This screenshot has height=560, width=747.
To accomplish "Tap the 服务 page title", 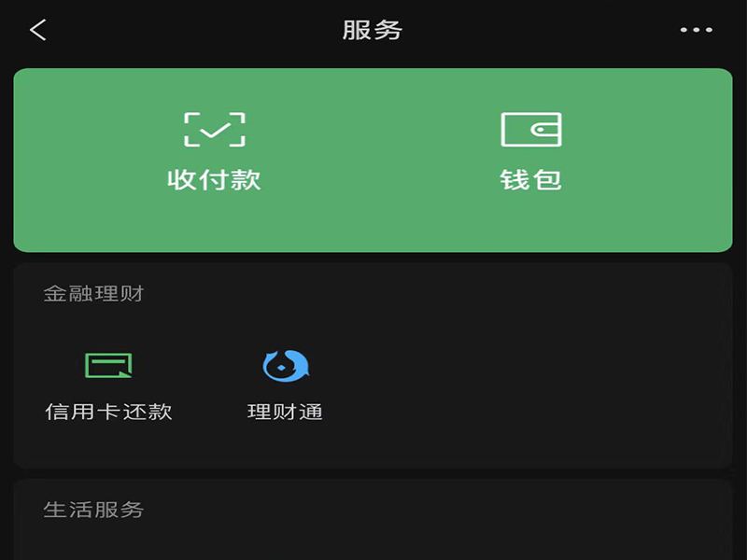I will [373, 30].
